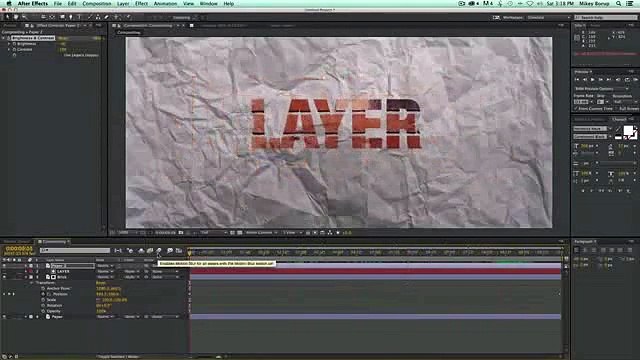Hide the Paper 2 layer
Screen dimensions: 640x360
point(4,266)
